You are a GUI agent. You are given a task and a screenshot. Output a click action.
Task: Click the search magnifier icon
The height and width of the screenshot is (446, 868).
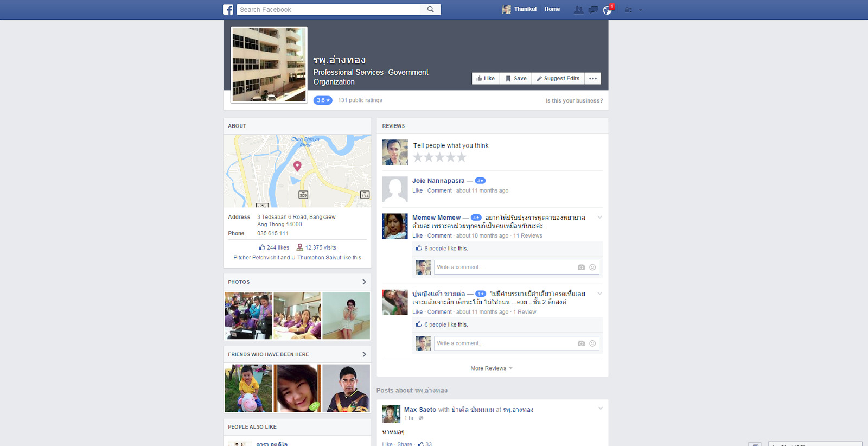tap(430, 9)
